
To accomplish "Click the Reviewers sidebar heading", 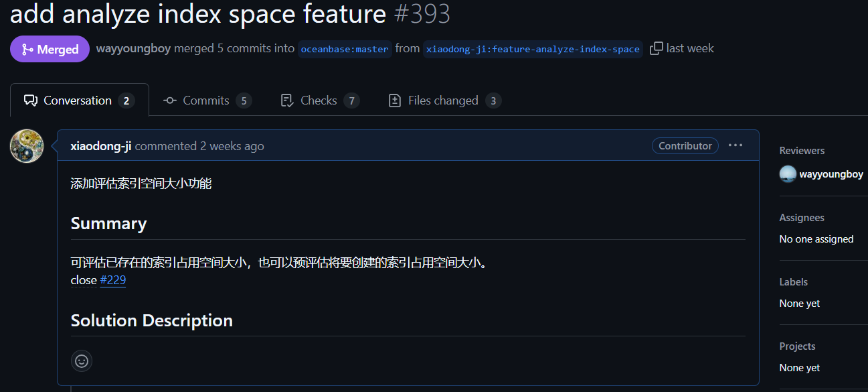I will pyautogui.click(x=802, y=151).
